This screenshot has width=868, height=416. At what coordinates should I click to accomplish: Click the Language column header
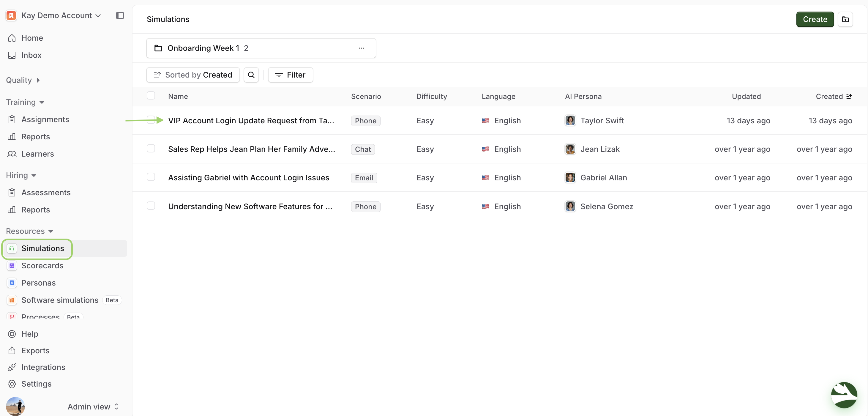[x=498, y=96]
